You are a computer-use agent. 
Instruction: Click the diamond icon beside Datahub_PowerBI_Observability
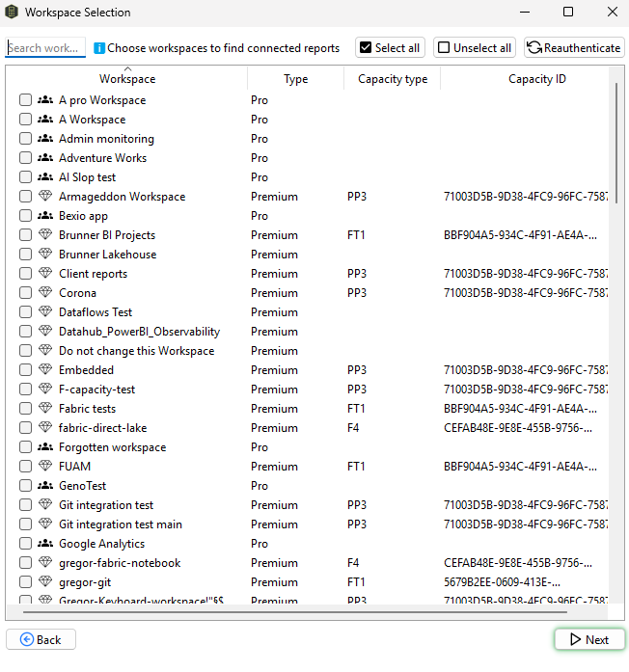45,331
